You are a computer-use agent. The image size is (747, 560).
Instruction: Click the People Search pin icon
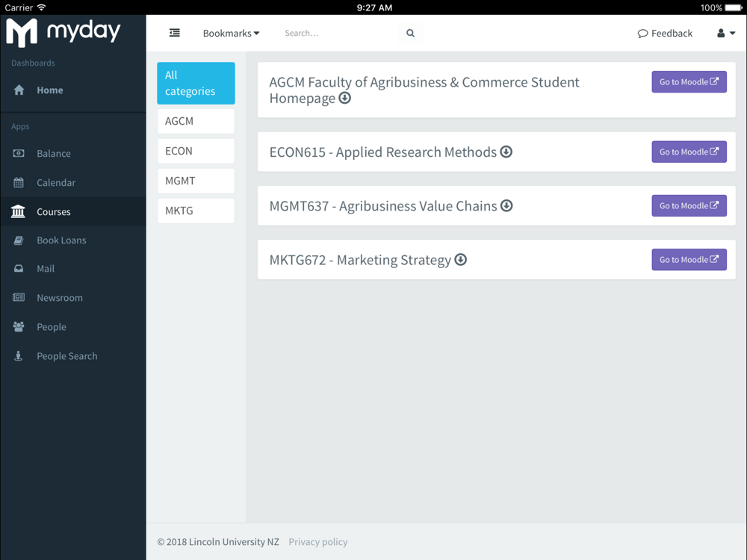point(18,355)
